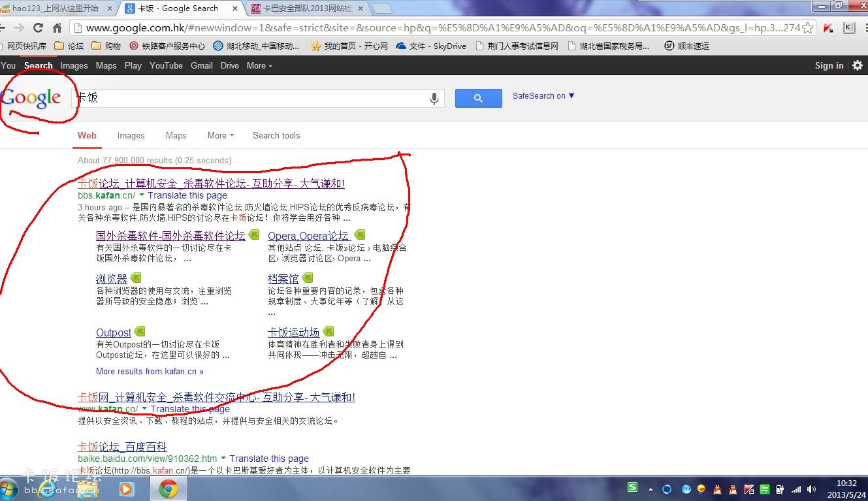868x501 pixels.
Task: Open 论坛 bookmark folder
Action: pyautogui.click(x=69, y=46)
